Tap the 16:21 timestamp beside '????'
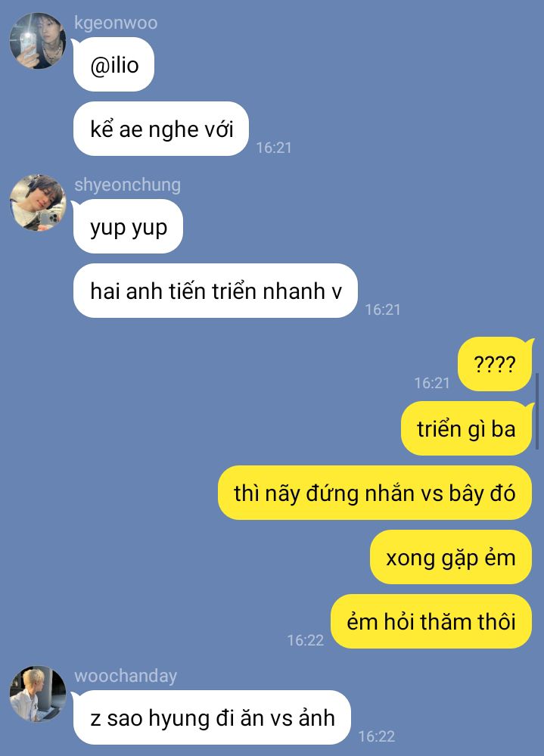544x756 pixels. [432, 383]
